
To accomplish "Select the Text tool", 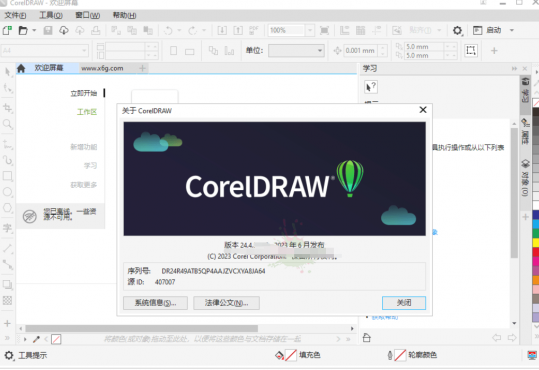I will (x=8, y=228).
